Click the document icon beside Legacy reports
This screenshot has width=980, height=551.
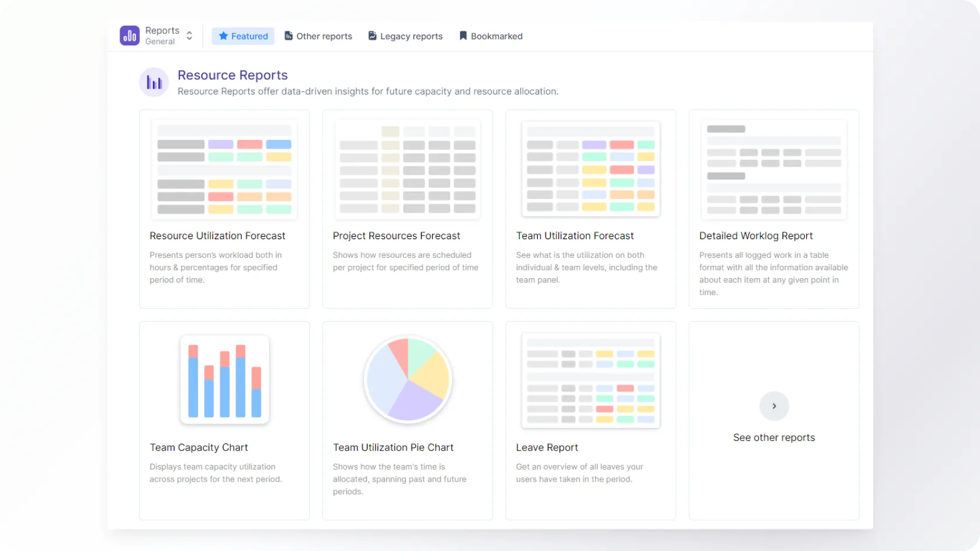point(372,36)
